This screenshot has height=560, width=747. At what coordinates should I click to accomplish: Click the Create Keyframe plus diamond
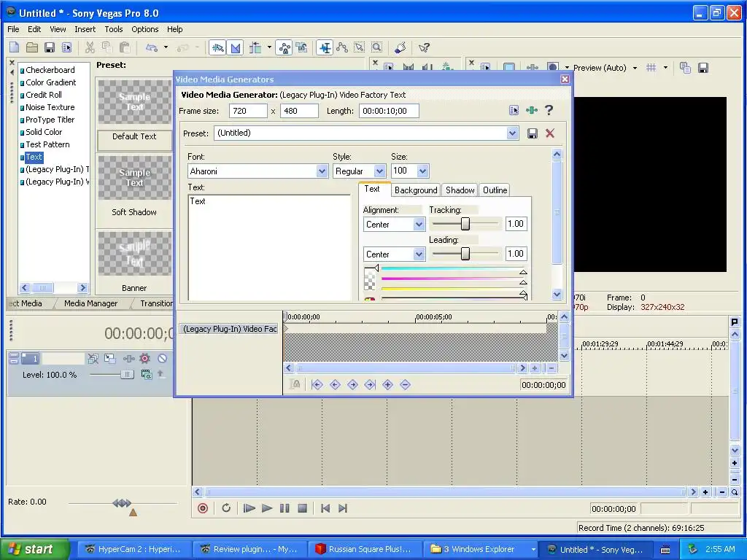tap(388, 385)
